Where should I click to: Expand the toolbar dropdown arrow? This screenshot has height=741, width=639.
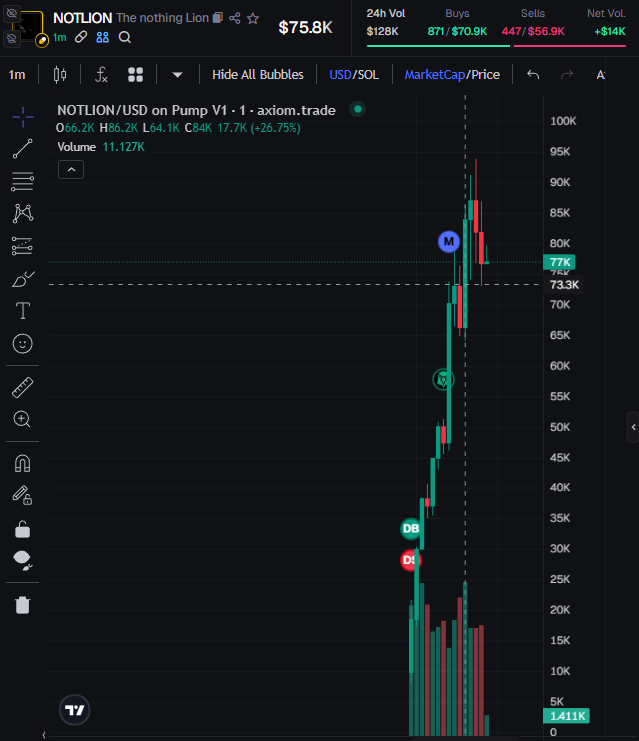pos(177,75)
